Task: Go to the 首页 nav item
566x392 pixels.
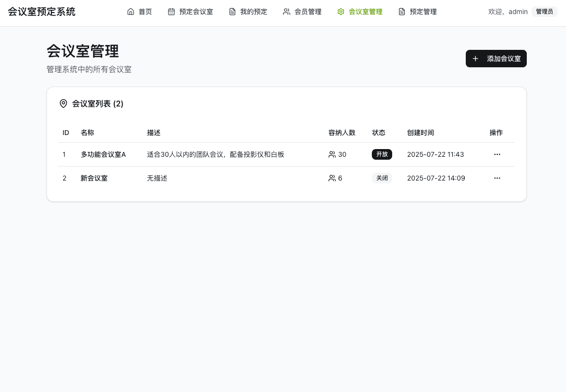Action: 140,12
